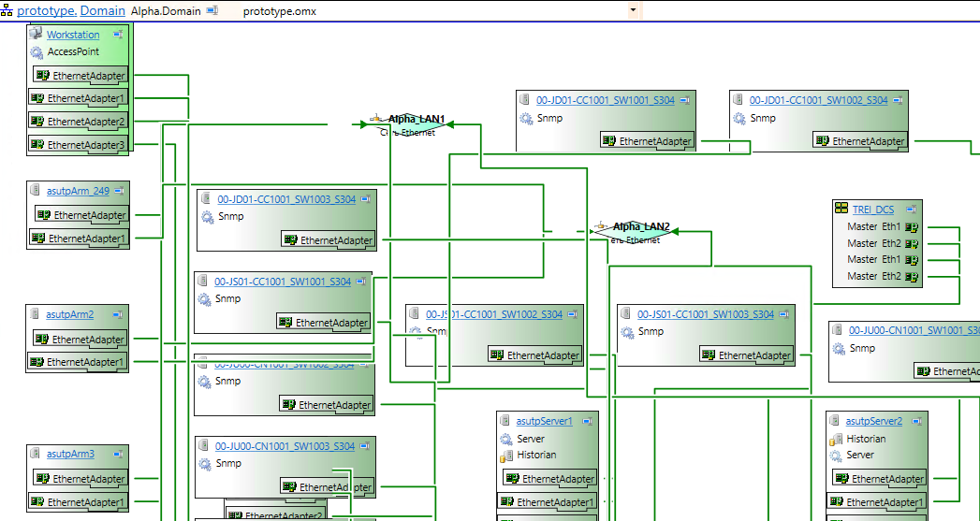Select the Alpha_LAN2 network diamond

point(634,232)
